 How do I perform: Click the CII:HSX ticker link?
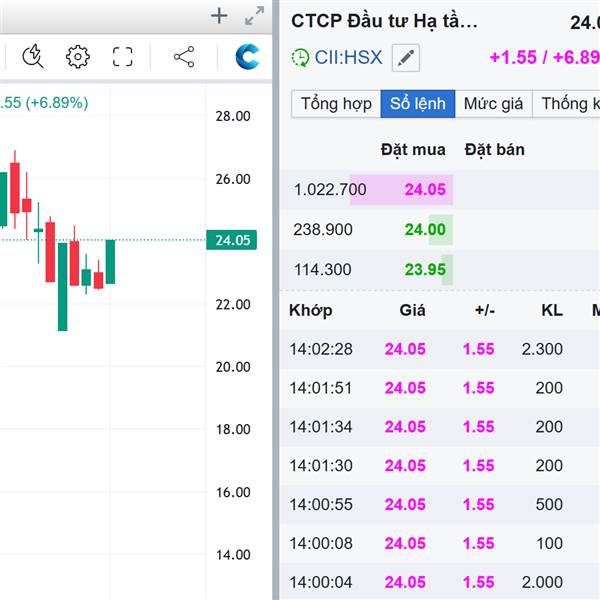(x=348, y=58)
